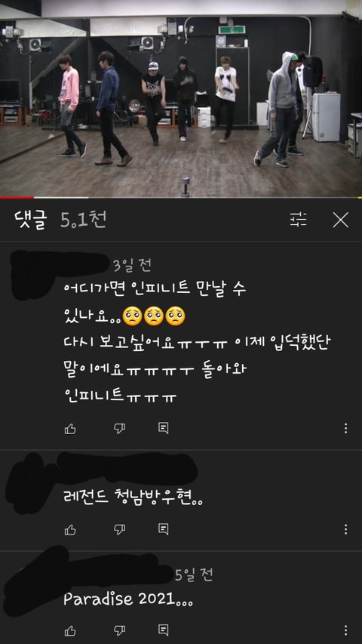Viewport: 362px width, 644px height.
Task: Open more options for 레전드 청남방우현 comment
Action: [345, 529]
